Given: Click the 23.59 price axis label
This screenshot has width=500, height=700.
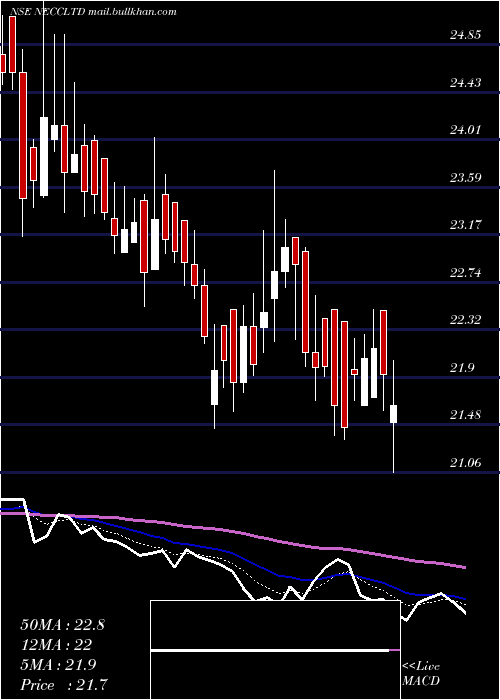Looking at the screenshot, I should pyautogui.click(x=466, y=178).
